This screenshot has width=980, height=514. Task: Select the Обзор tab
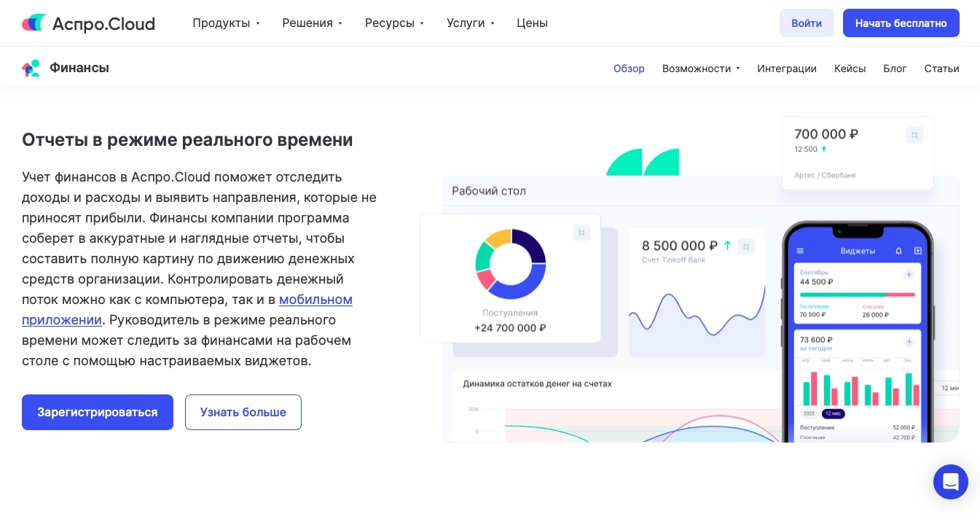629,69
